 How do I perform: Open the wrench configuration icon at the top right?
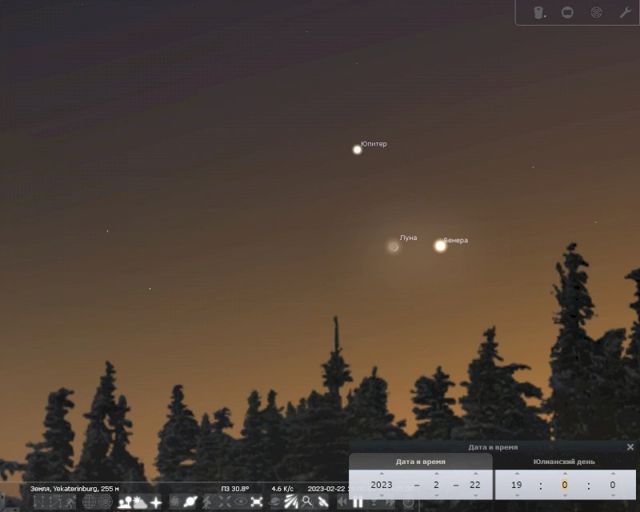(x=625, y=13)
